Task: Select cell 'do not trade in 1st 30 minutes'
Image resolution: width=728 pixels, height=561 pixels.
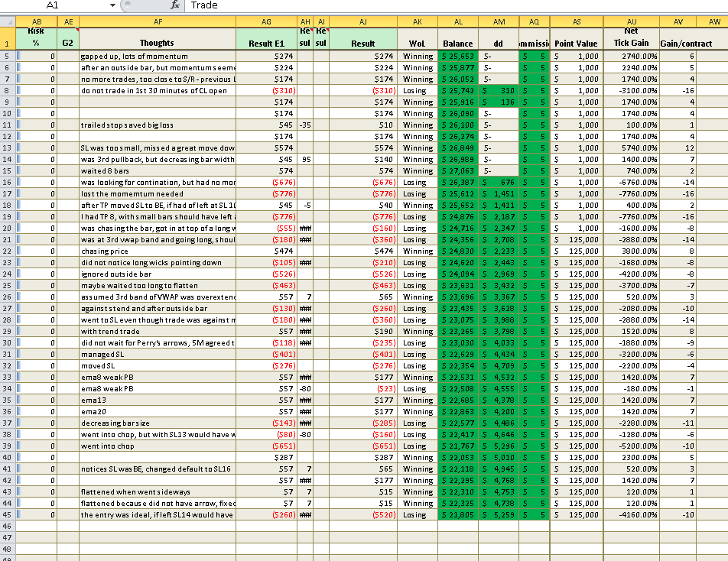Action: click(x=158, y=90)
